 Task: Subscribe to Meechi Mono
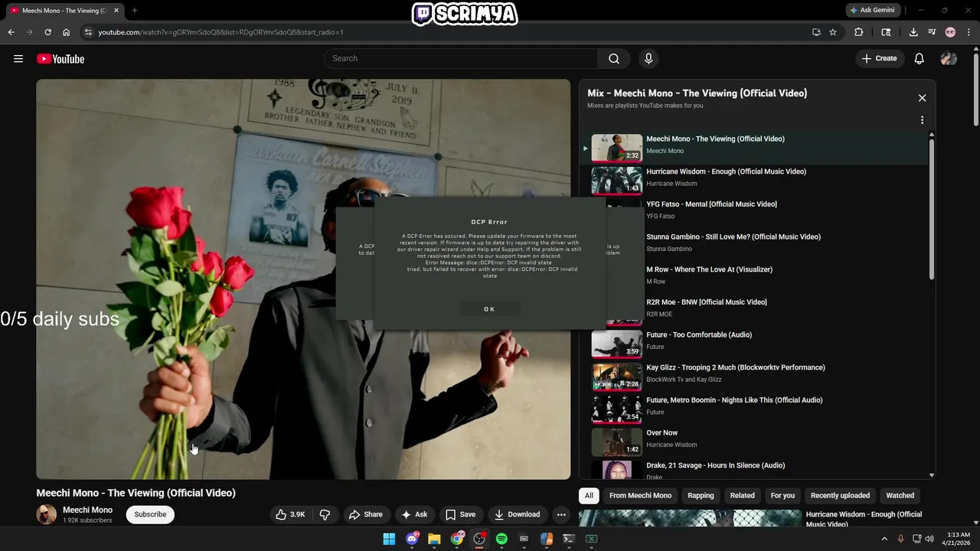pos(150,514)
